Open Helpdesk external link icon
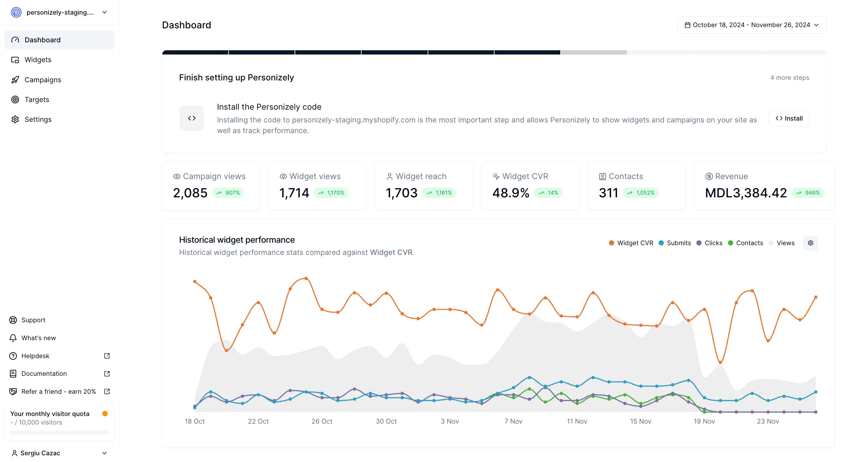This screenshot has width=868, height=462. click(107, 356)
